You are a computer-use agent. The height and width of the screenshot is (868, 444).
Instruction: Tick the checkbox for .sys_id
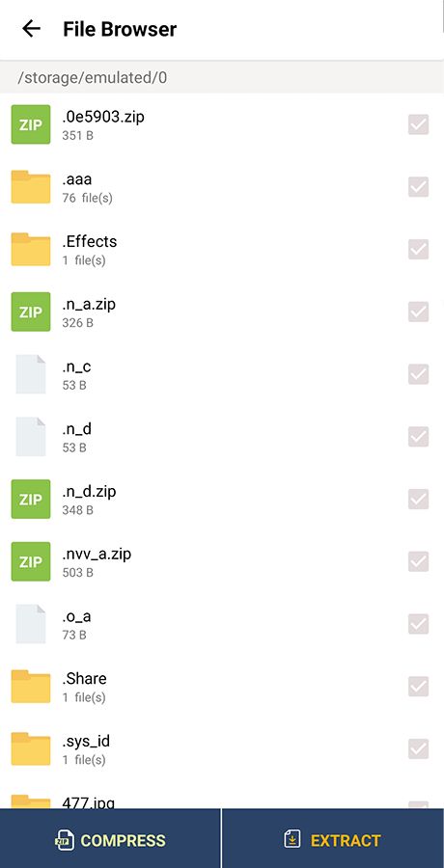click(x=419, y=749)
